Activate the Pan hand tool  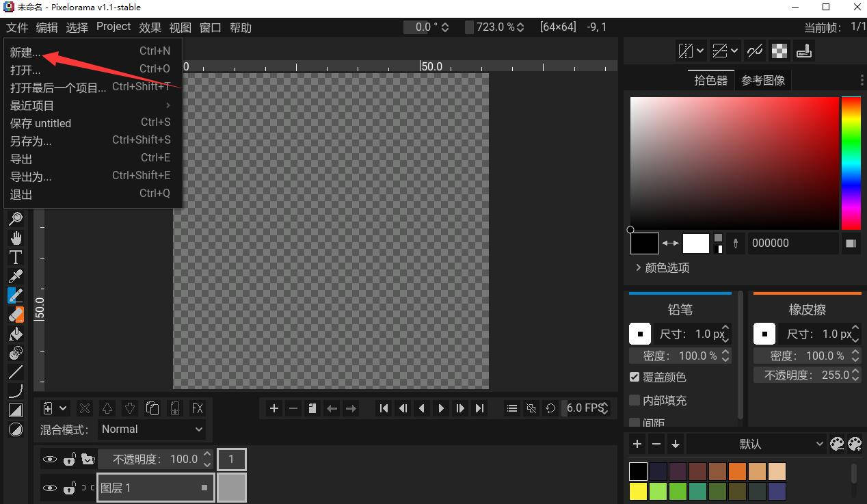pyautogui.click(x=15, y=238)
